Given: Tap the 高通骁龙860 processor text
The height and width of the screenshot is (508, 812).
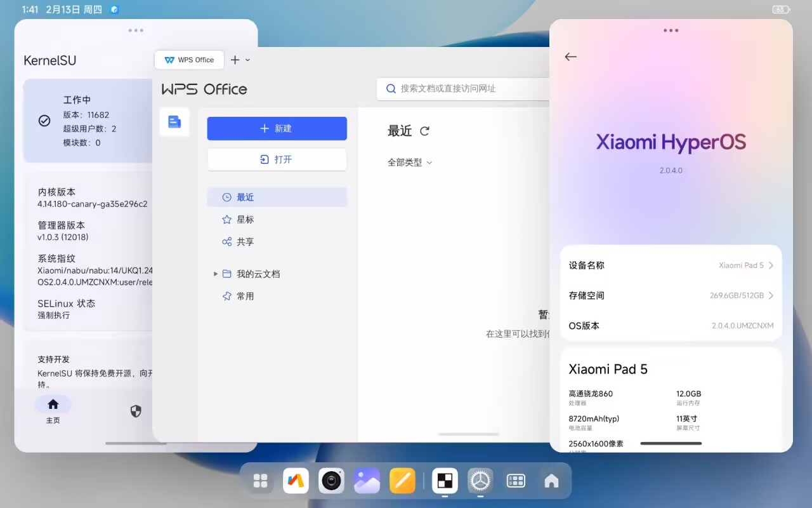Looking at the screenshot, I should (591, 394).
